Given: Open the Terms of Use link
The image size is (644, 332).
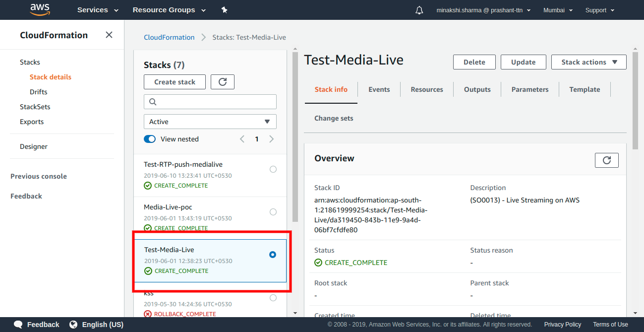Looking at the screenshot, I should [610, 325].
